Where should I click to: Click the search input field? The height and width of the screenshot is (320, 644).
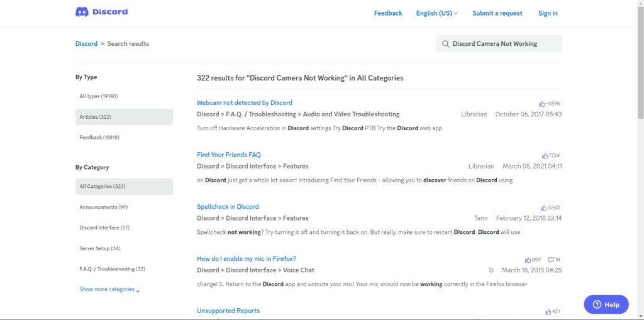[x=503, y=44]
